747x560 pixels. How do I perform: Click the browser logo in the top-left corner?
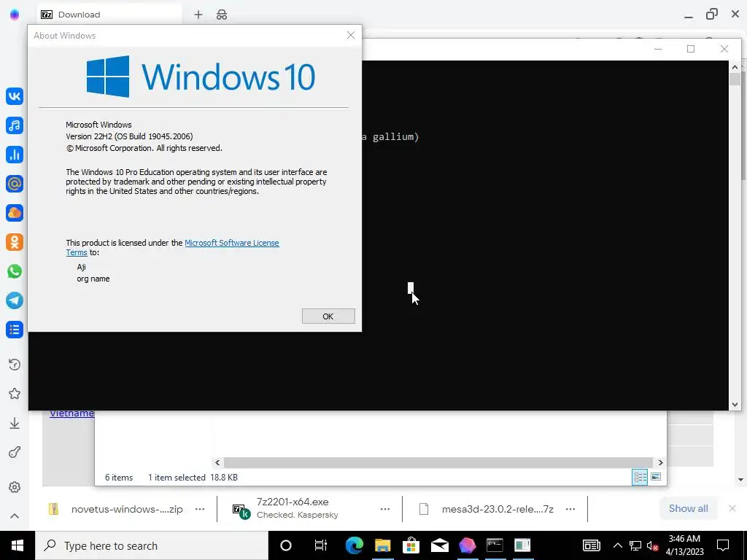[x=15, y=15]
